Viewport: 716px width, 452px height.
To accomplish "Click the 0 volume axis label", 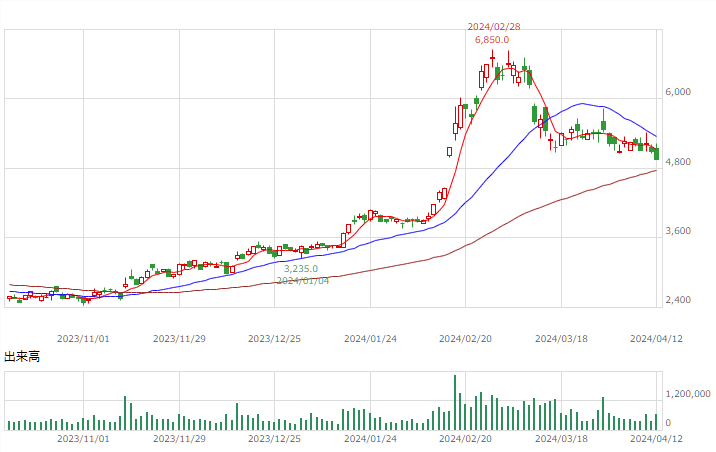I will 668,423.
